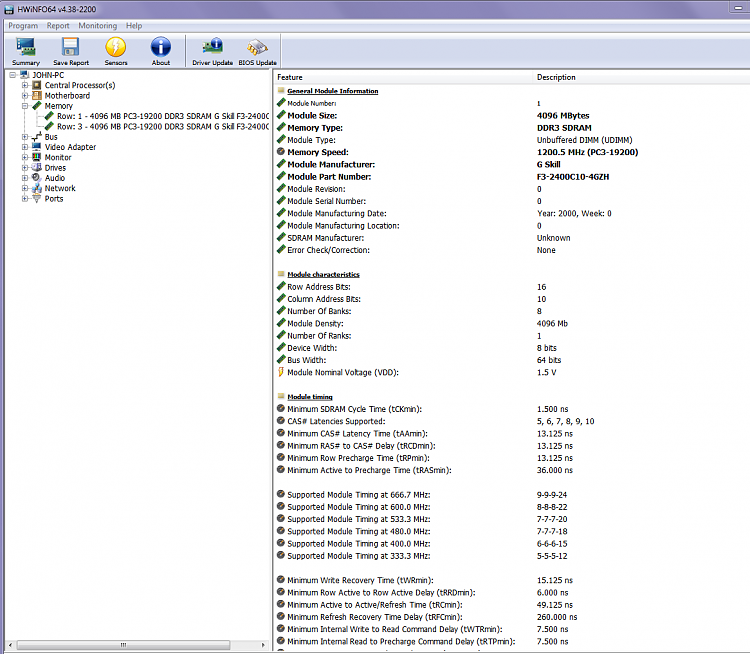Click the right arrow of horizontal scrollbar
The height and width of the screenshot is (654, 750).
click(263, 645)
